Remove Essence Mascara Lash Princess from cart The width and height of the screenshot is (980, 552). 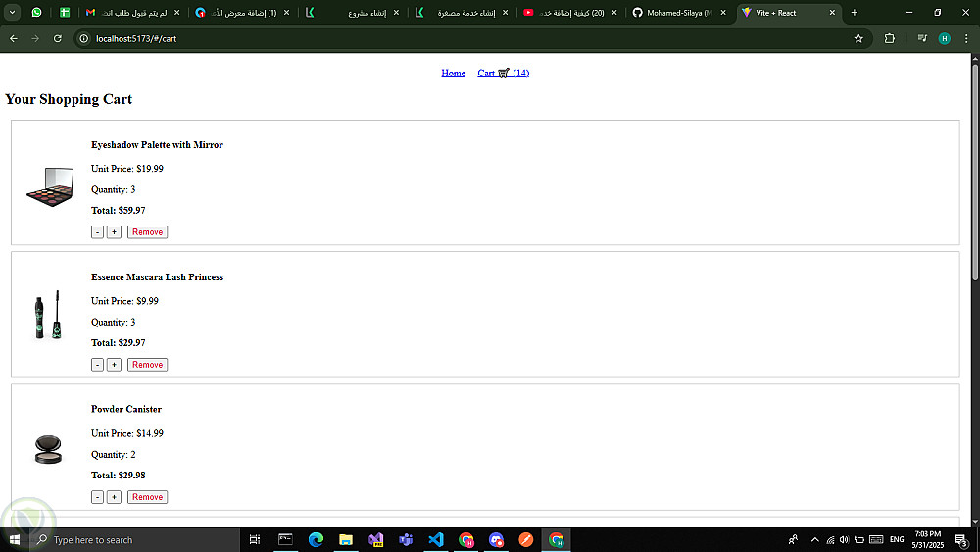(148, 365)
